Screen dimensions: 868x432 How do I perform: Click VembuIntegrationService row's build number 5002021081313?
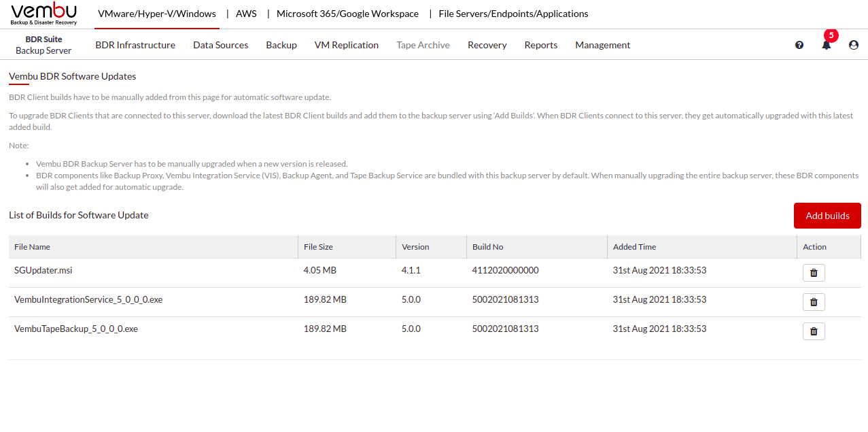click(506, 299)
